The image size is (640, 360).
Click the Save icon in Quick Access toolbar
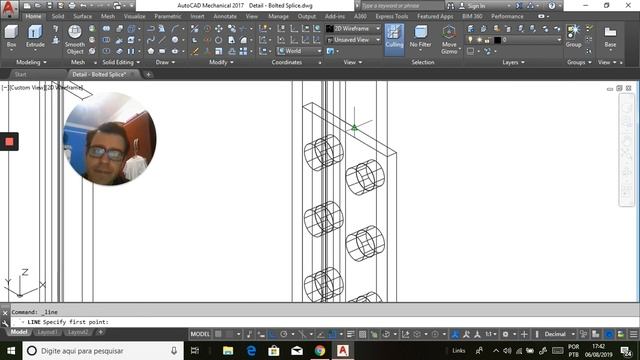49,6
